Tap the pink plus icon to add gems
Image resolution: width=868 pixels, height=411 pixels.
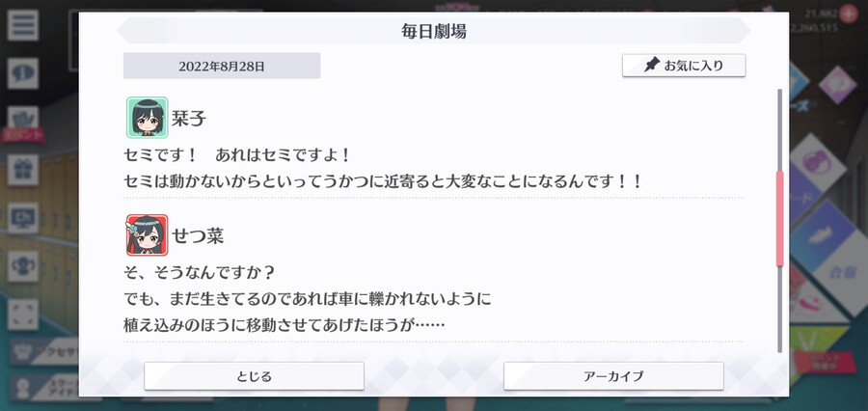click(x=848, y=14)
